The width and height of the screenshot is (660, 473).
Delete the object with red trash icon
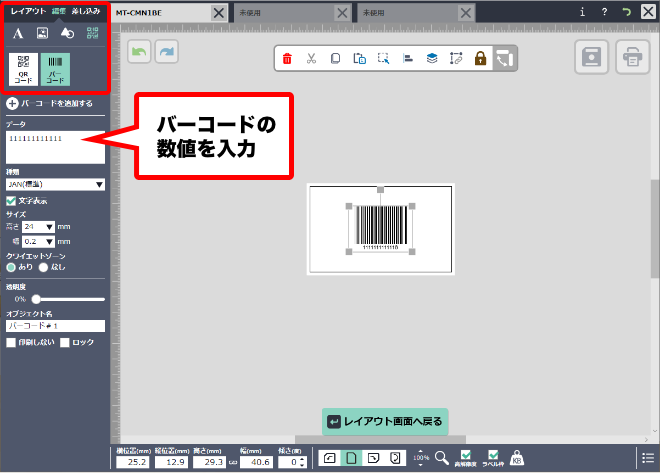tap(287, 58)
